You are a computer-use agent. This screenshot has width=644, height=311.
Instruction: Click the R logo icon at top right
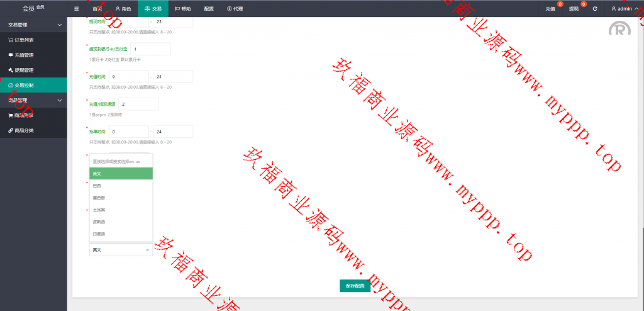pyautogui.click(x=619, y=31)
